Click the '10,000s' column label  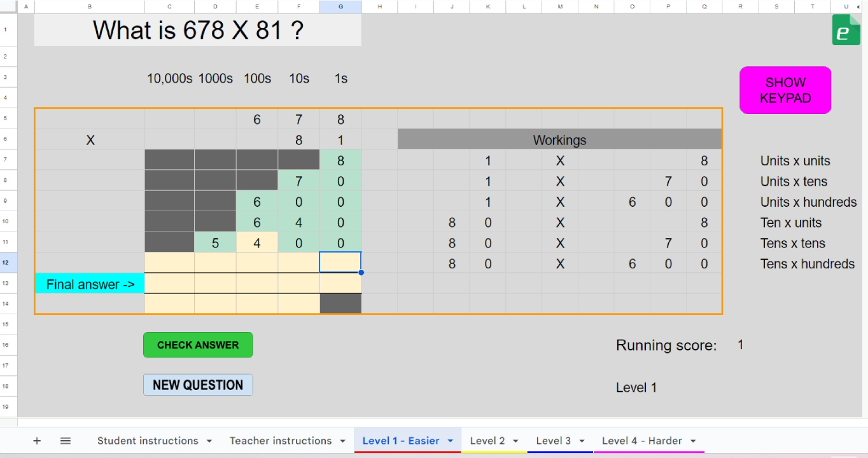pyautogui.click(x=169, y=78)
